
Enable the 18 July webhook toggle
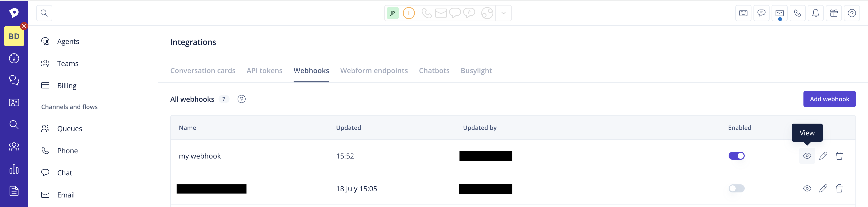(736, 188)
